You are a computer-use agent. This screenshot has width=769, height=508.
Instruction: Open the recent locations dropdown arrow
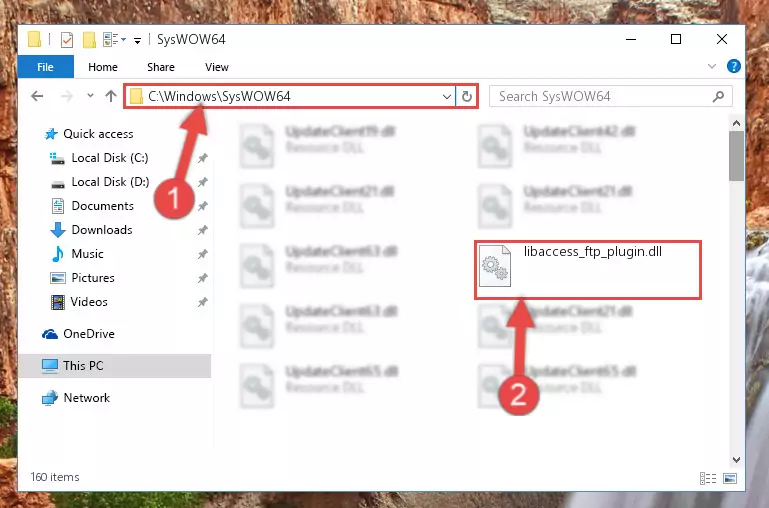[90, 96]
